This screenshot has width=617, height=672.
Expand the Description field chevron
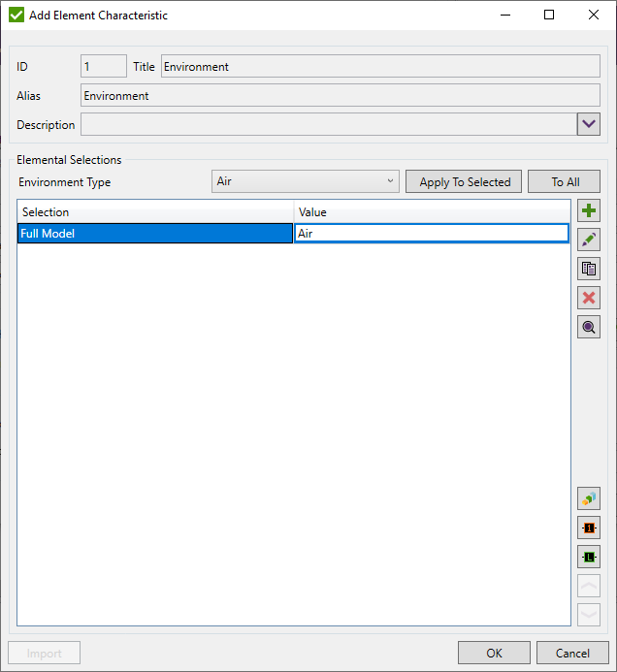pyautogui.click(x=588, y=124)
